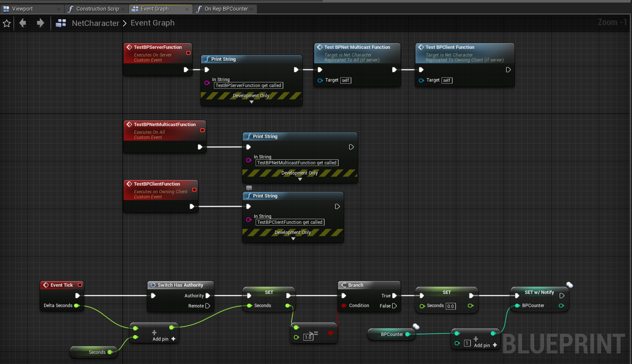
Task: Go forward using the right navigation arrow
Action: (40, 23)
